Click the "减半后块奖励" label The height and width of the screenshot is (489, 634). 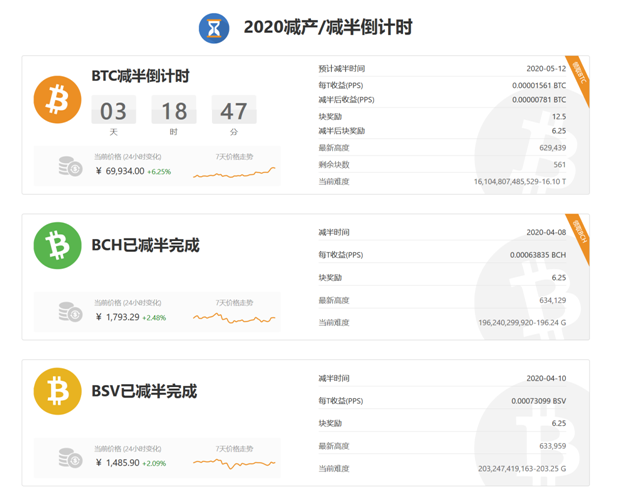(342, 131)
